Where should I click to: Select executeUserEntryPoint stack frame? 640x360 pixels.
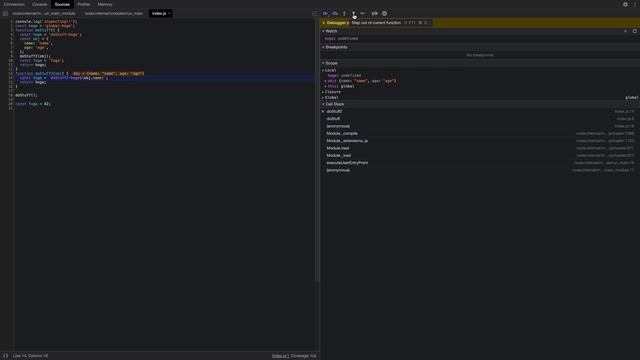[x=480, y=163]
